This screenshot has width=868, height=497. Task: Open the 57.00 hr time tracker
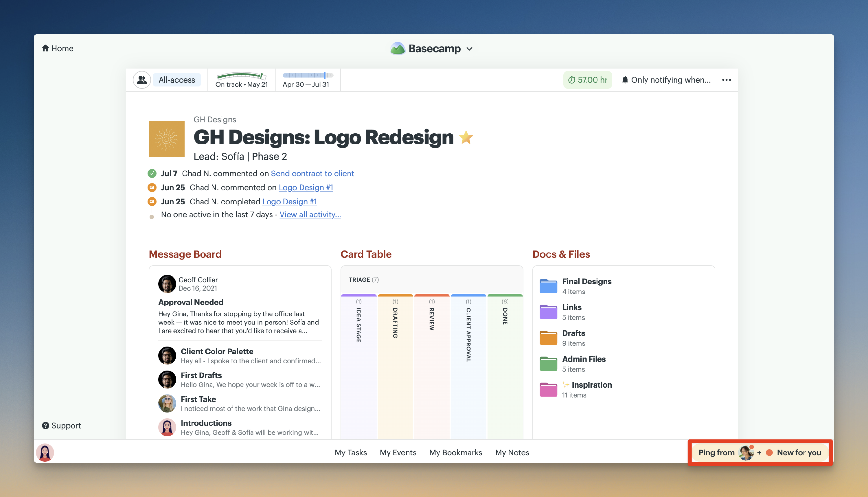point(587,80)
